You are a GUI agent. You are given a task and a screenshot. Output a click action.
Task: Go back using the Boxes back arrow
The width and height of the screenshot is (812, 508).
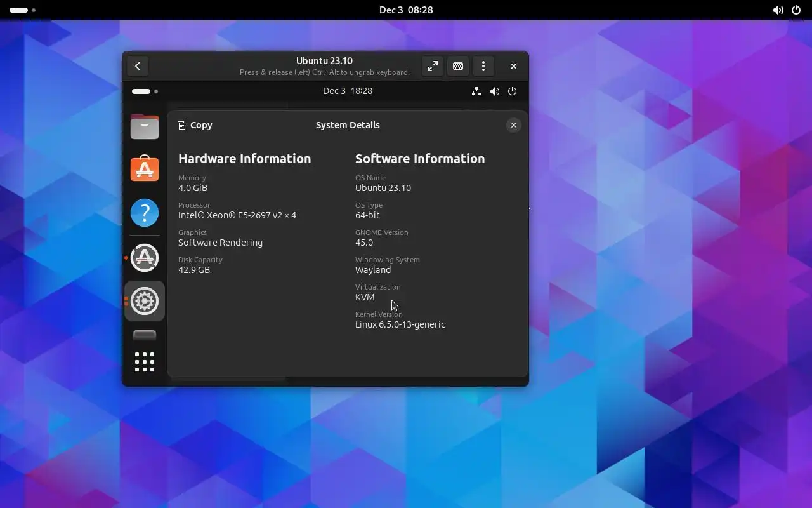pos(138,66)
